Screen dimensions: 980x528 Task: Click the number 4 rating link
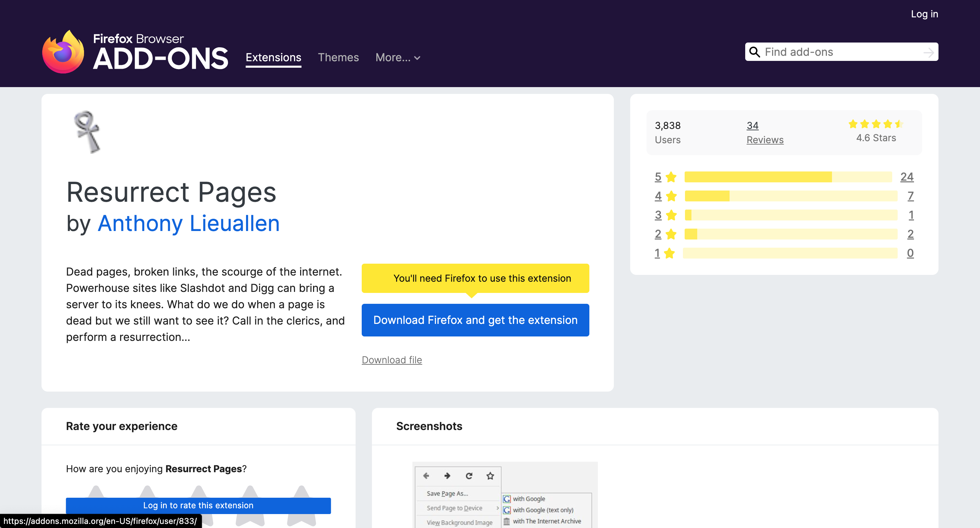[658, 196]
